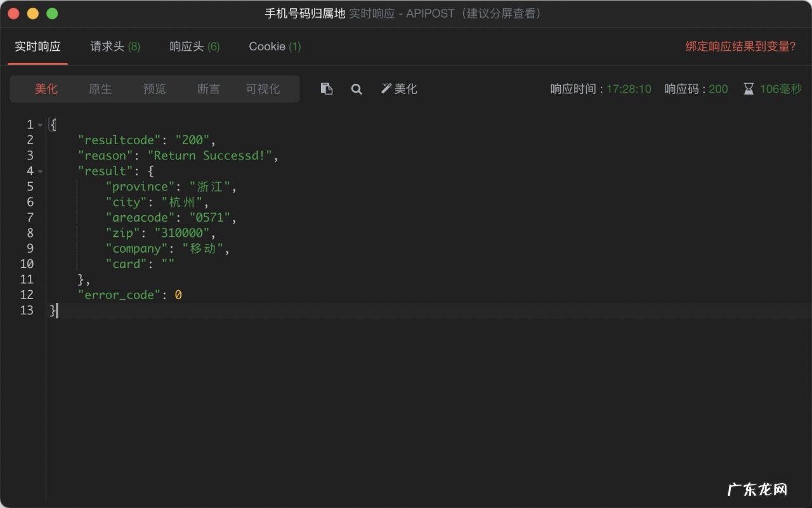Select the 断言 view mode

point(208,89)
